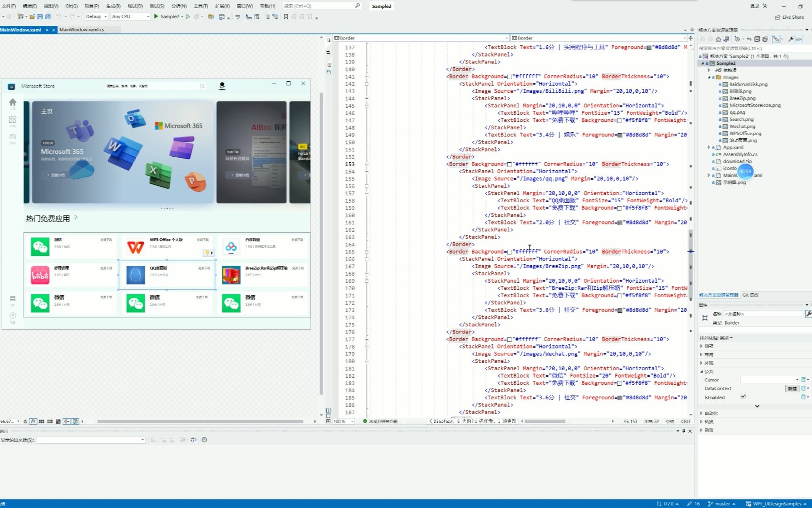Viewport: 812px width, 508px height.
Task: Click the fx effects icon in designer bar
Action: point(33,421)
